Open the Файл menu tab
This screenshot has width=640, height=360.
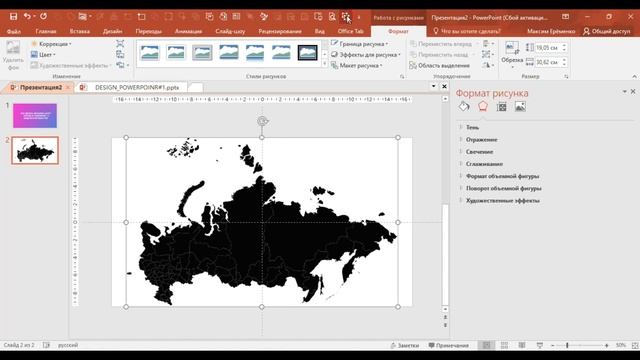pos(13,31)
